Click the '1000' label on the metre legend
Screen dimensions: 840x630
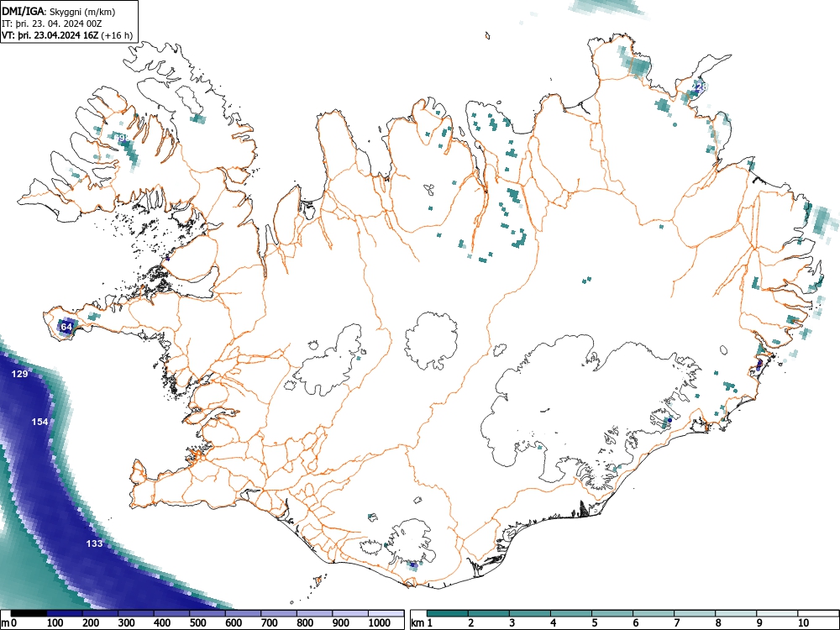click(x=380, y=623)
